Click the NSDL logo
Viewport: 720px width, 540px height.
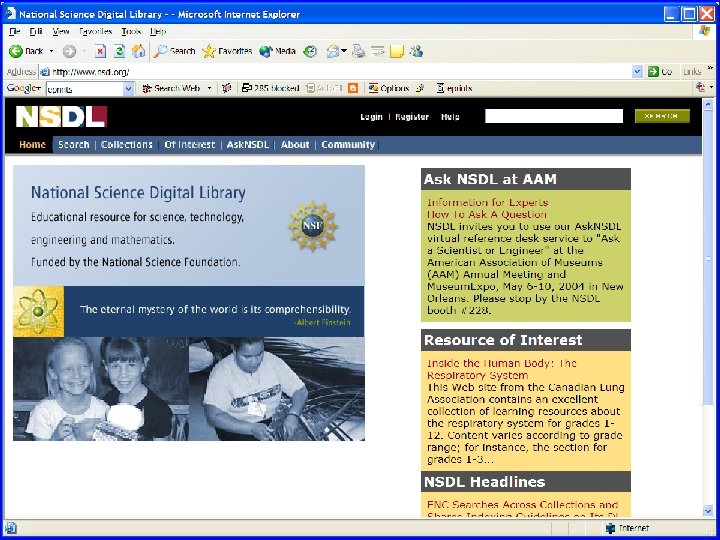pyautogui.click(x=61, y=117)
